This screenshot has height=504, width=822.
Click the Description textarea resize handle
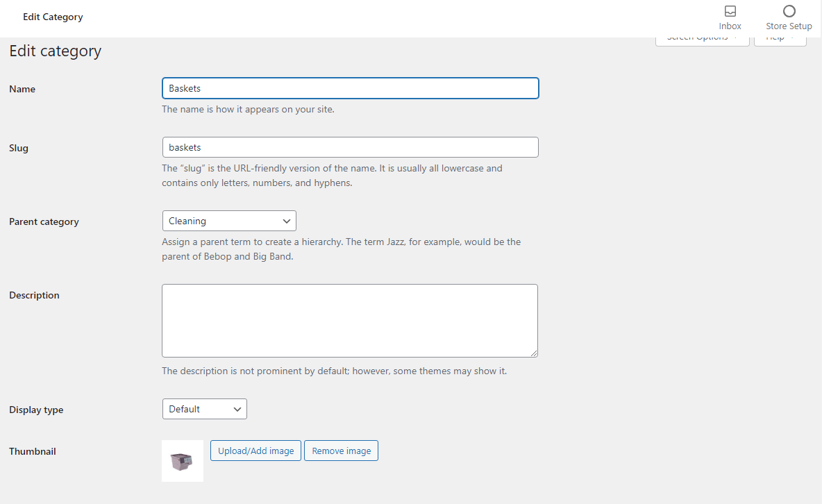[x=534, y=353]
